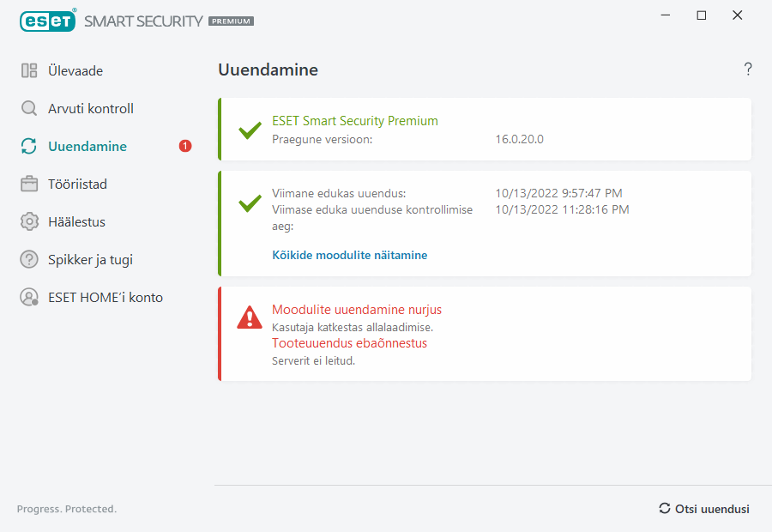Click Kõikide moodulite näitamine link

[x=349, y=255]
